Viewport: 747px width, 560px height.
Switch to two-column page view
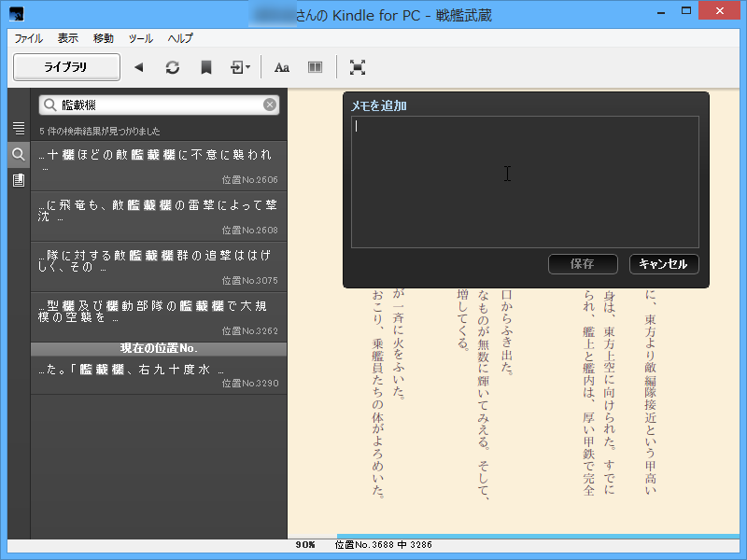coord(315,66)
